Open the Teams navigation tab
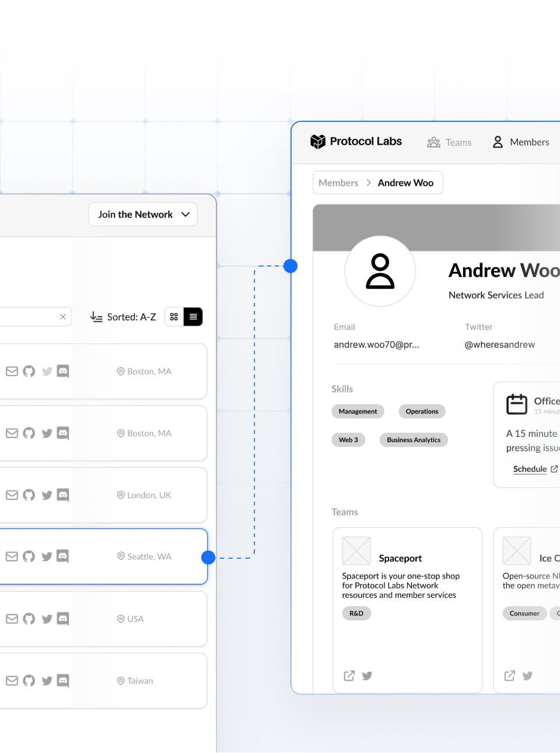560x753 pixels. [449, 142]
